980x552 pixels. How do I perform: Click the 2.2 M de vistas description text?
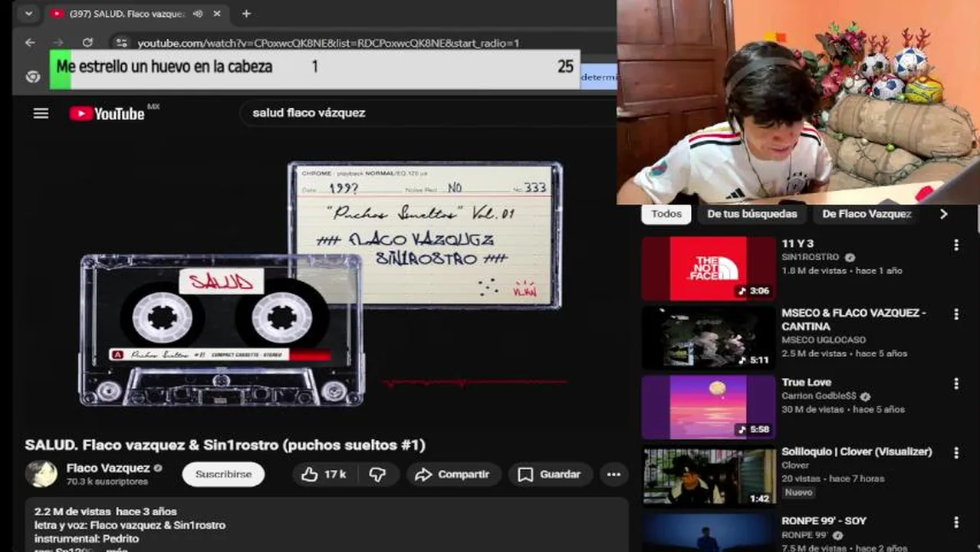[x=105, y=511]
